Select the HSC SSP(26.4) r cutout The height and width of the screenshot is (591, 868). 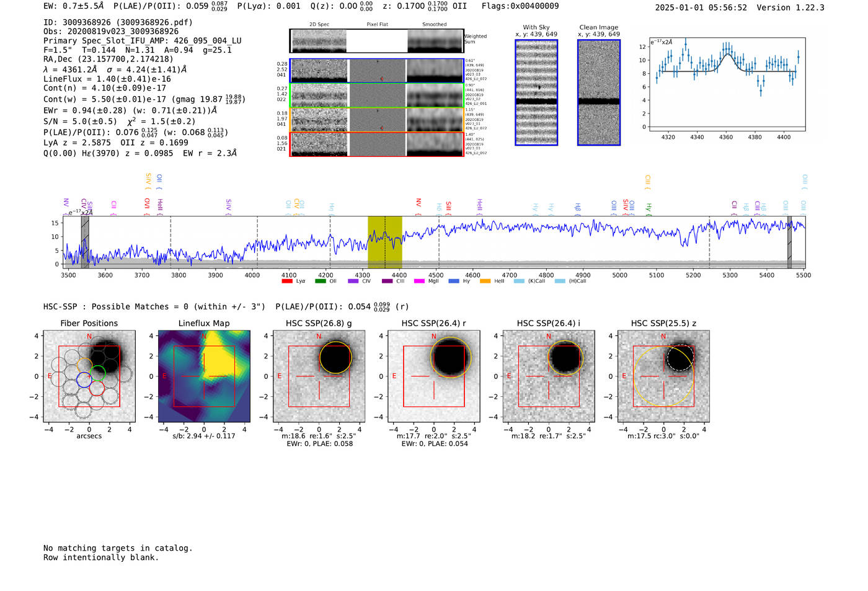coord(434,376)
